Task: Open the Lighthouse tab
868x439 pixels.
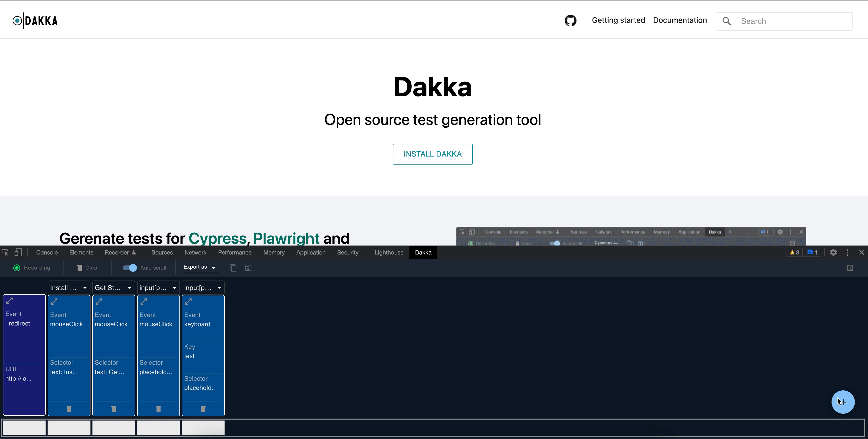Action: pyautogui.click(x=389, y=252)
